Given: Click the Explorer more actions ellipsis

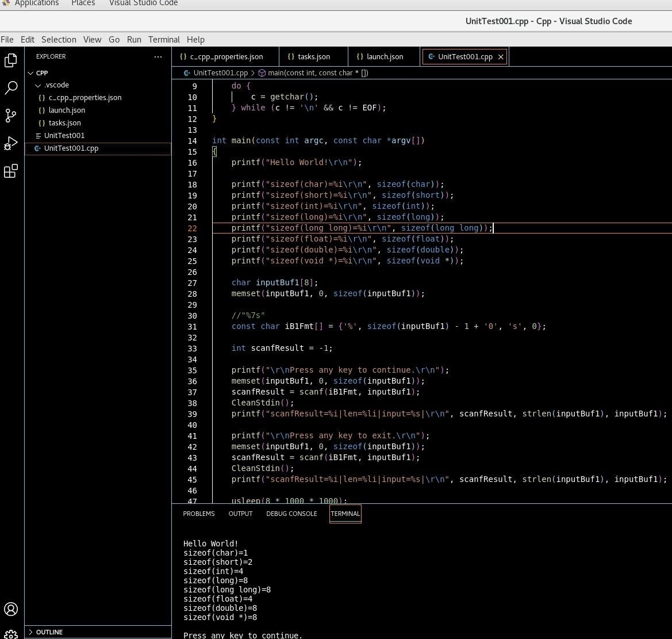Looking at the screenshot, I should coord(158,56).
